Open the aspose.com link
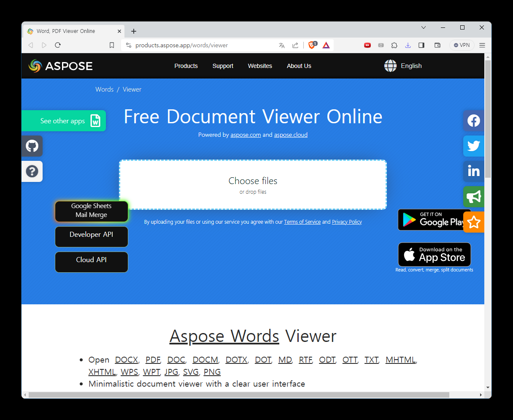Viewport: 513px width, 420px height. click(x=246, y=135)
